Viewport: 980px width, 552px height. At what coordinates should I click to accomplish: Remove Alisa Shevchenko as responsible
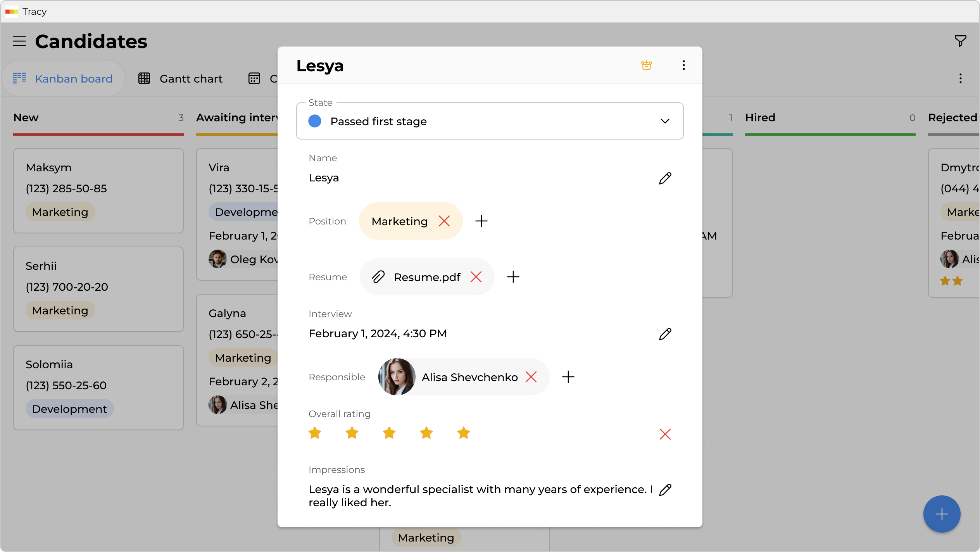point(531,377)
